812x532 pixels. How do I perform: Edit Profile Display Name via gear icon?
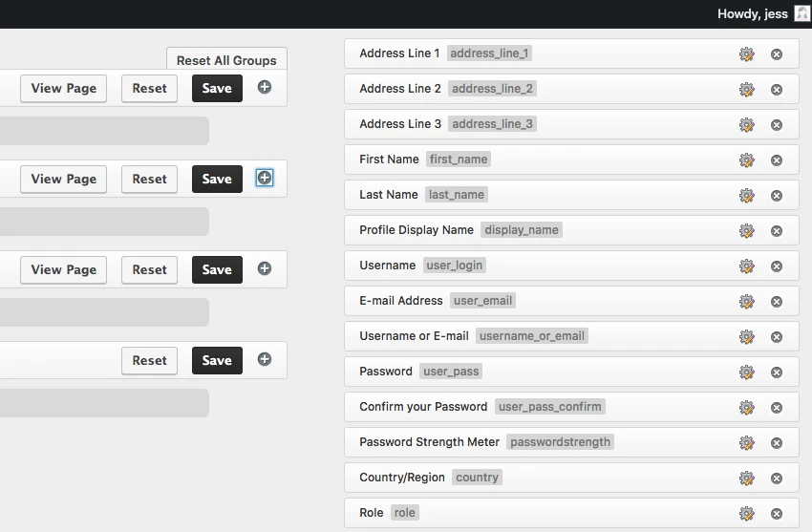tap(746, 231)
